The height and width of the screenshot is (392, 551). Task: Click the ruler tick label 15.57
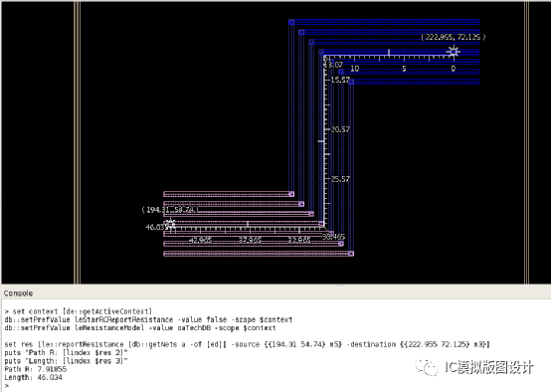[x=340, y=80]
